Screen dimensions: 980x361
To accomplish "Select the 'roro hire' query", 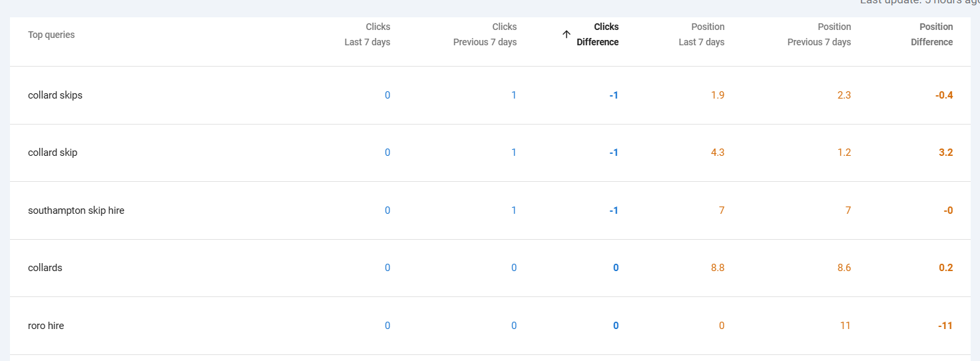I will coord(46,326).
